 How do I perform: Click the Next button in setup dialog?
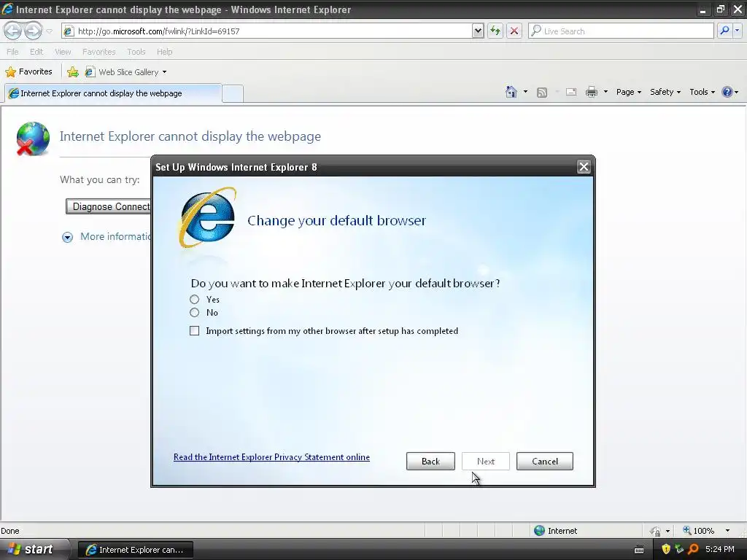[x=485, y=462]
